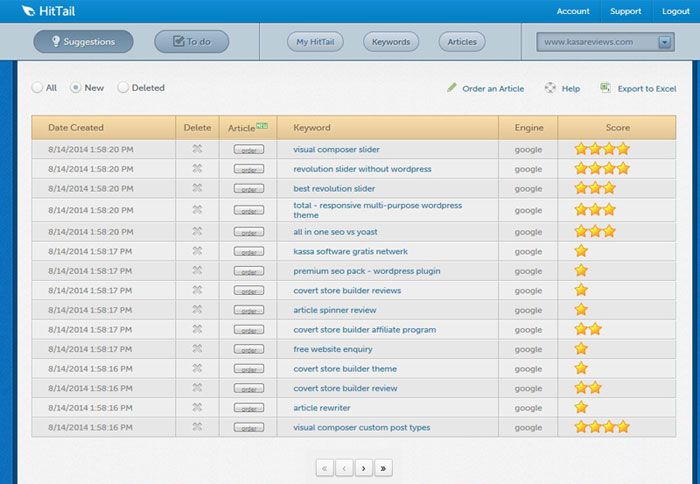700x484 pixels.
Task: Select the Deleted radio button
Action: pos(124,88)
